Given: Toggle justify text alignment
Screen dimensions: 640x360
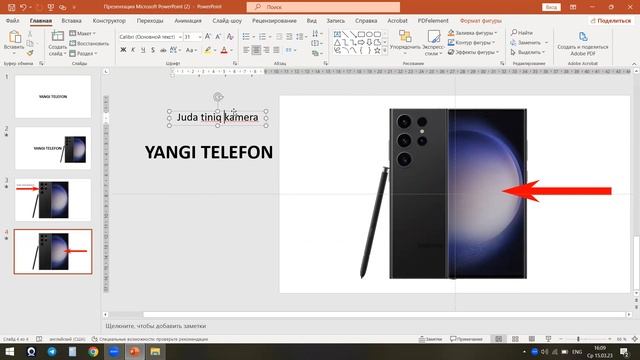Looking at the screenshot, I should [276, 50].
